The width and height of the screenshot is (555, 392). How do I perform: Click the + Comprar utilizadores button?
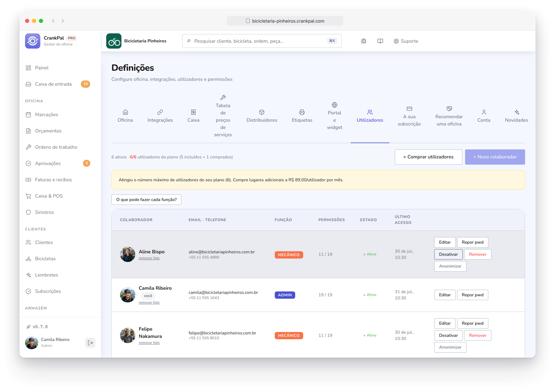pyautogui.click(x=428, y=157)
